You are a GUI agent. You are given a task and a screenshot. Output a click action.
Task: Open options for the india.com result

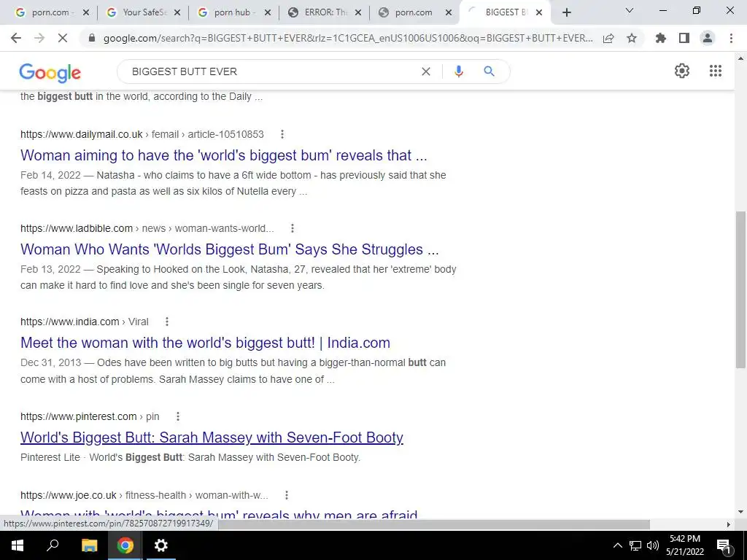[x=167, y=322]
